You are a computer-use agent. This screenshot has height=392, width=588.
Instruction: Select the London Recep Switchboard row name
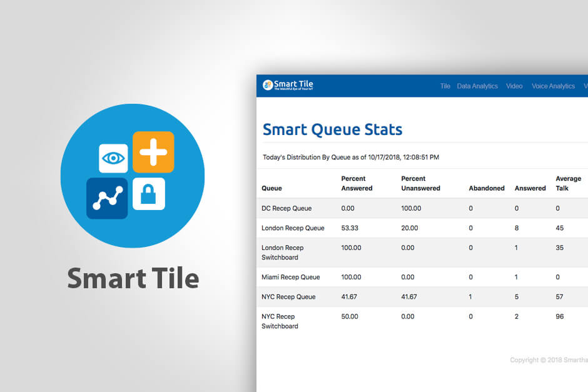tap(282, 253)
